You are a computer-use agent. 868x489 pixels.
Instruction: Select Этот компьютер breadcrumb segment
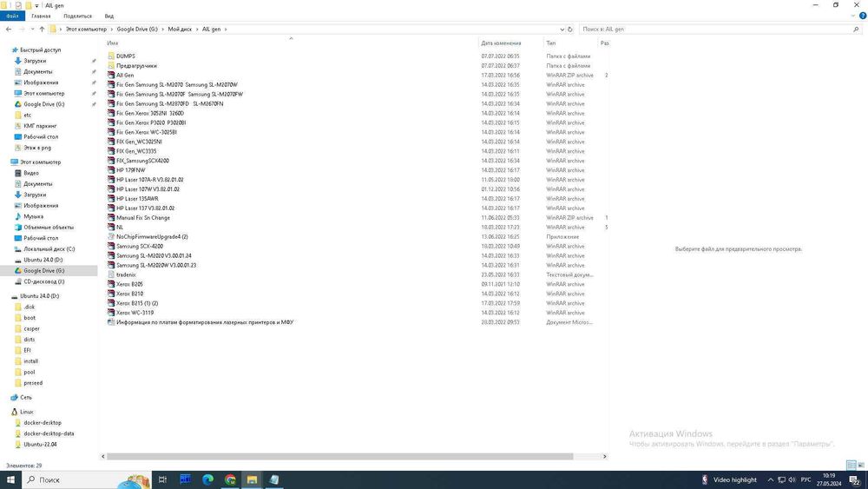pyautogui.click(x=86, y=30)
